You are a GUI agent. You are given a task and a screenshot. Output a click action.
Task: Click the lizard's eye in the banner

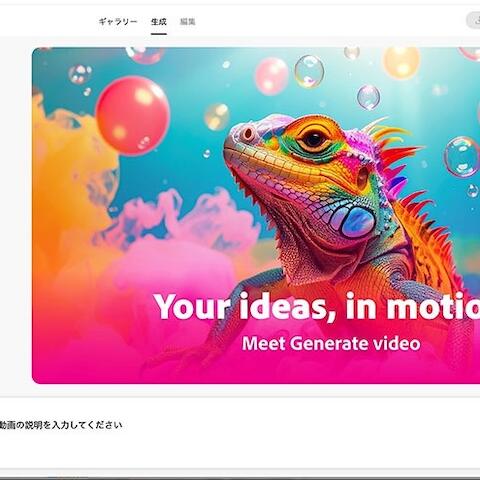click(314, 139)
